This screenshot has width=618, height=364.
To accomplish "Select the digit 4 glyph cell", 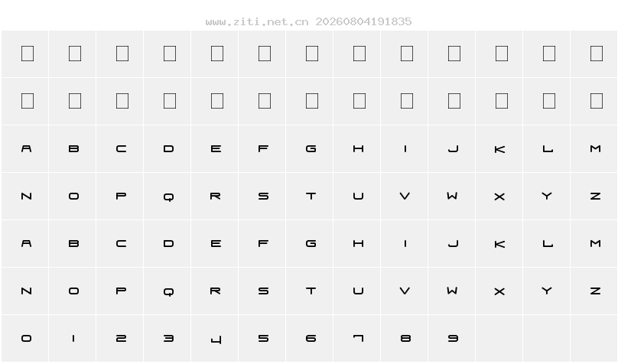I will tap(215, 339).
